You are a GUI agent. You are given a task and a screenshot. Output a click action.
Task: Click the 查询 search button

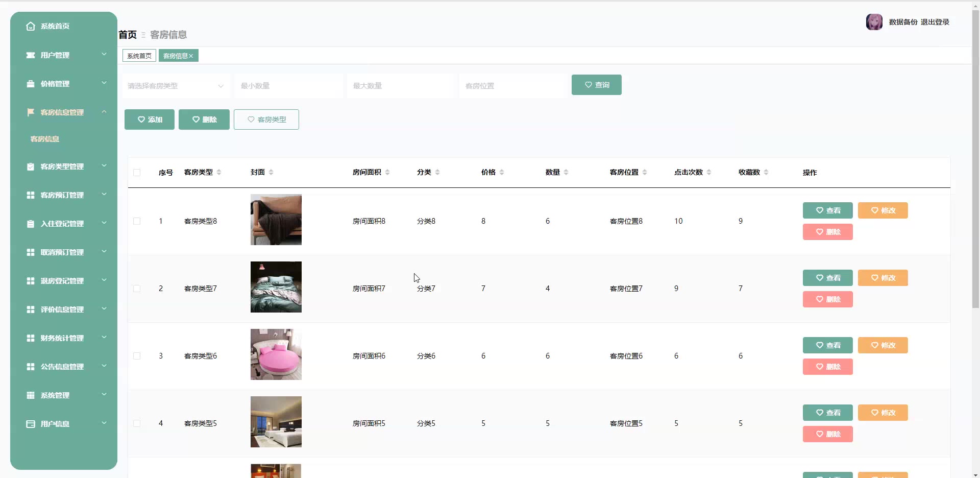click(x=597, y=85)
